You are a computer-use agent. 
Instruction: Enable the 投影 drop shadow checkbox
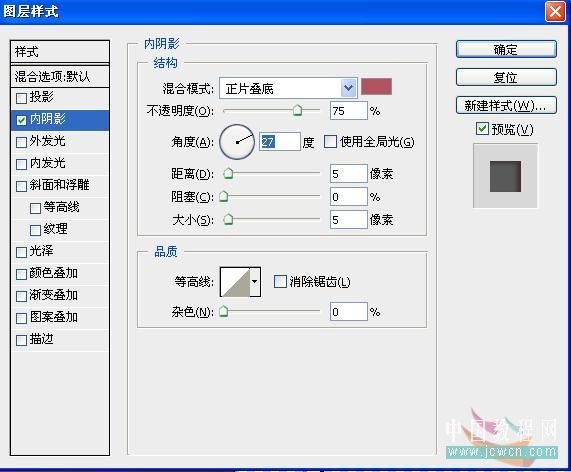tap(21, 98)
